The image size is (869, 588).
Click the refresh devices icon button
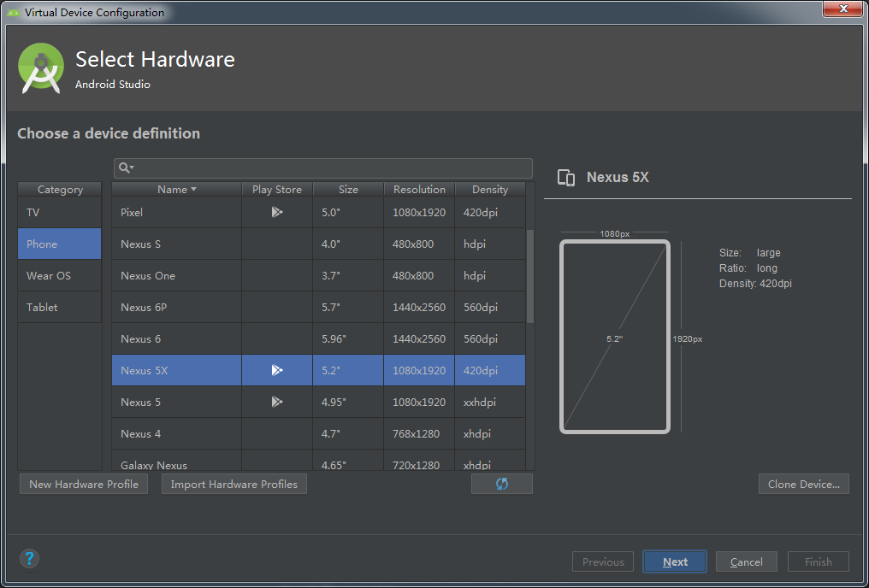[x=501, y=484]
